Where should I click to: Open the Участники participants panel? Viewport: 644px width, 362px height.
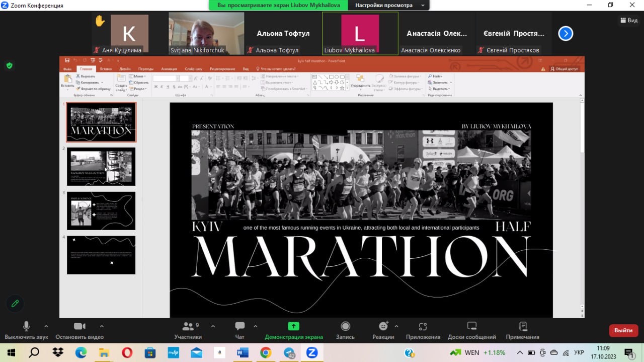(x=188, y=330)
